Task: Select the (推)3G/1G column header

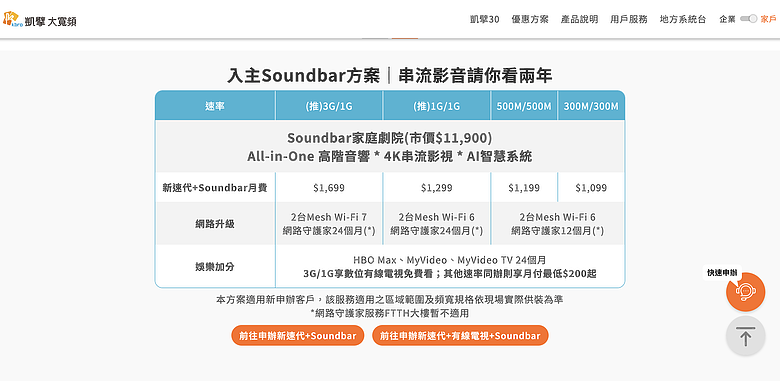Action: point(329,106)
